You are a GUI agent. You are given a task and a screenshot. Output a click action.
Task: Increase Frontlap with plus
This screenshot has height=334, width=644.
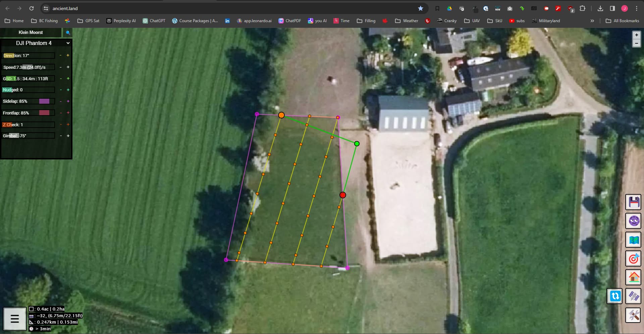(68, 113)
